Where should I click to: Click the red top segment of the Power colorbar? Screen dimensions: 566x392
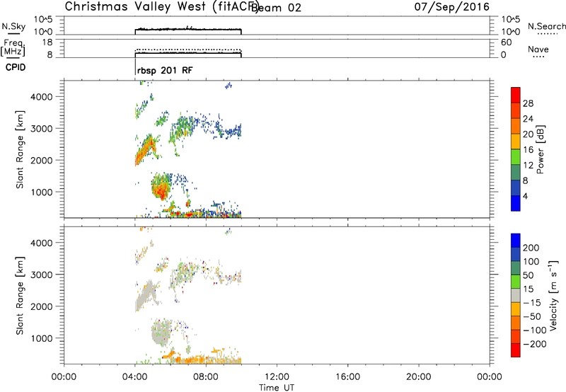click(x=516, y=95)
